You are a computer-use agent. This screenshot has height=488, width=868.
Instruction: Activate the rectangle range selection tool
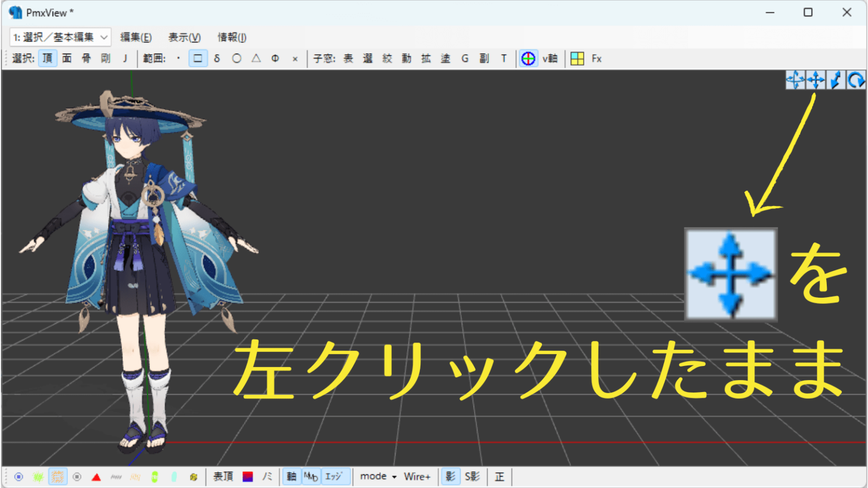pos(198,58)
